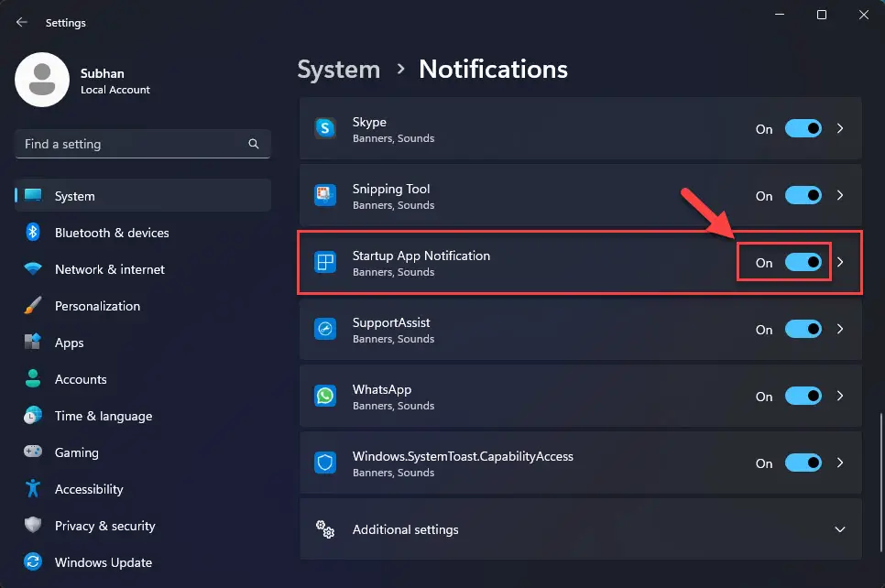The image size is (885, 588).
Task: Open Windows Update label
Action: [x=104, y=562]
